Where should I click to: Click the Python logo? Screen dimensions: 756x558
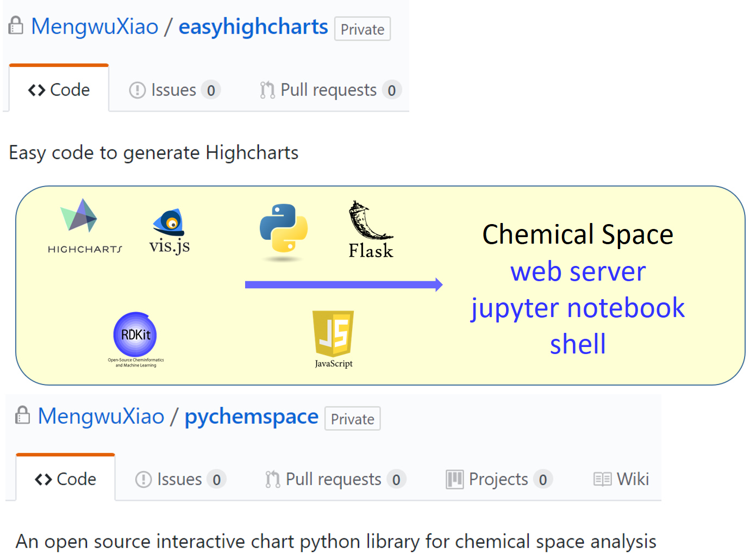pos(284,228)
